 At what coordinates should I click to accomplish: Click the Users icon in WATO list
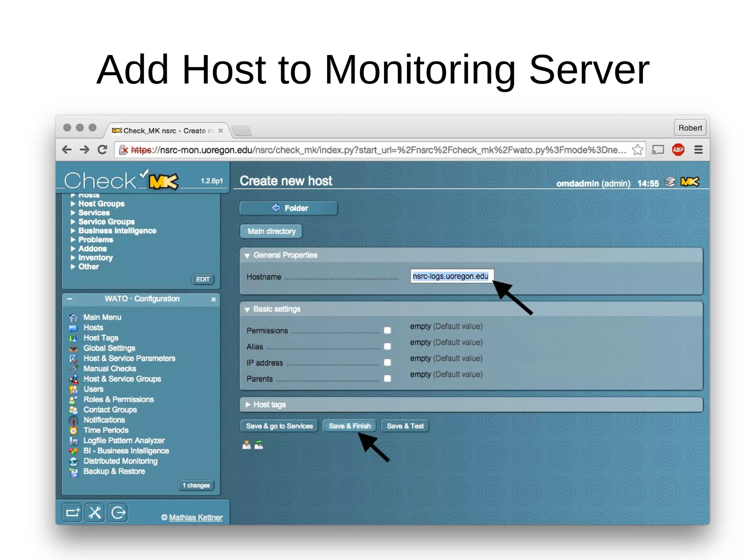click(x=73, y=389)
